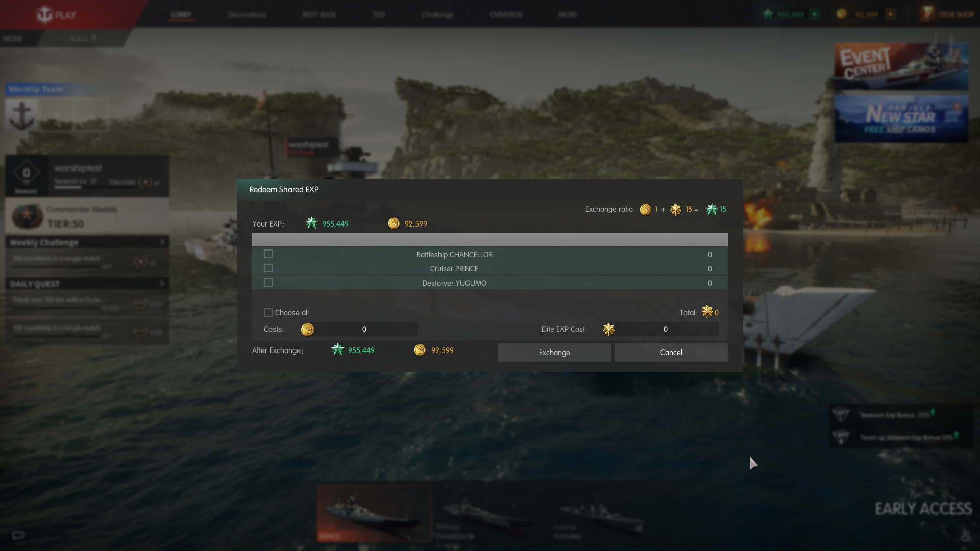Expand the Weekly Challenge panel arrow
The image size is (980, 551).
click(162, 242)
